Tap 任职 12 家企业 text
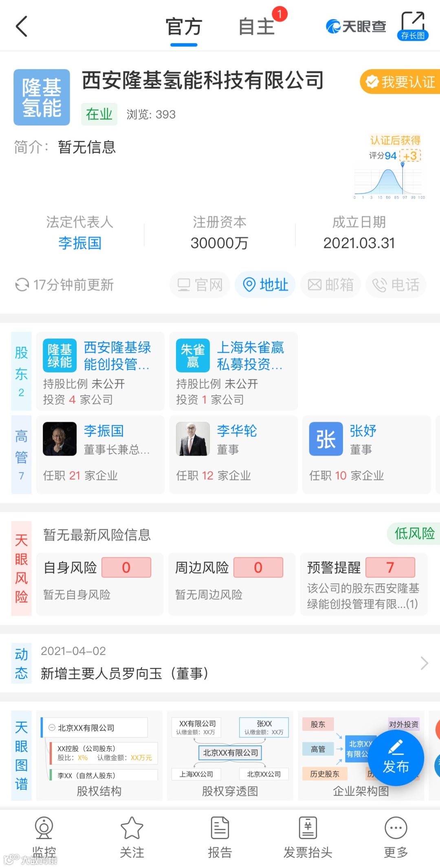440x868 pixels. [213, 476]
